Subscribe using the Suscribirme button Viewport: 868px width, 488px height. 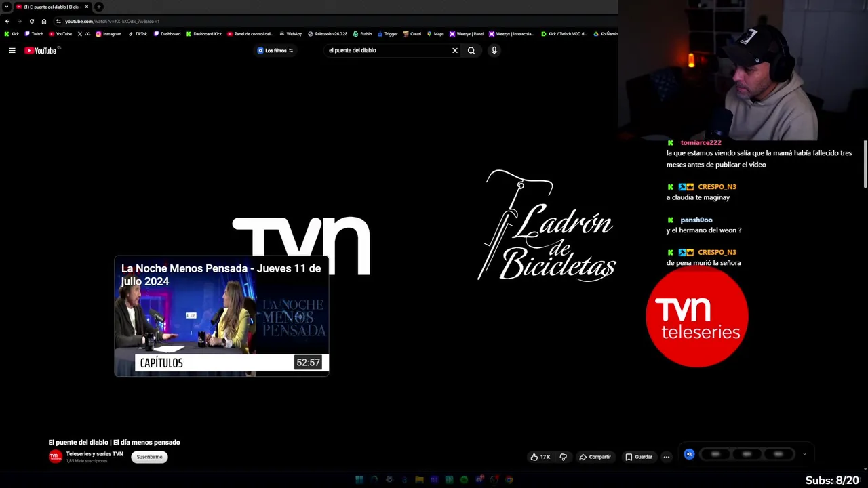149,457
